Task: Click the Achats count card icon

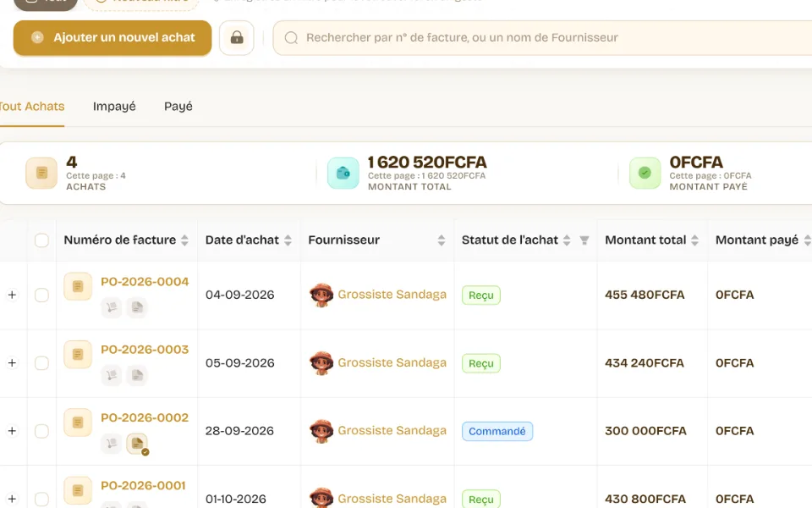Action: [x=41, y=173]
